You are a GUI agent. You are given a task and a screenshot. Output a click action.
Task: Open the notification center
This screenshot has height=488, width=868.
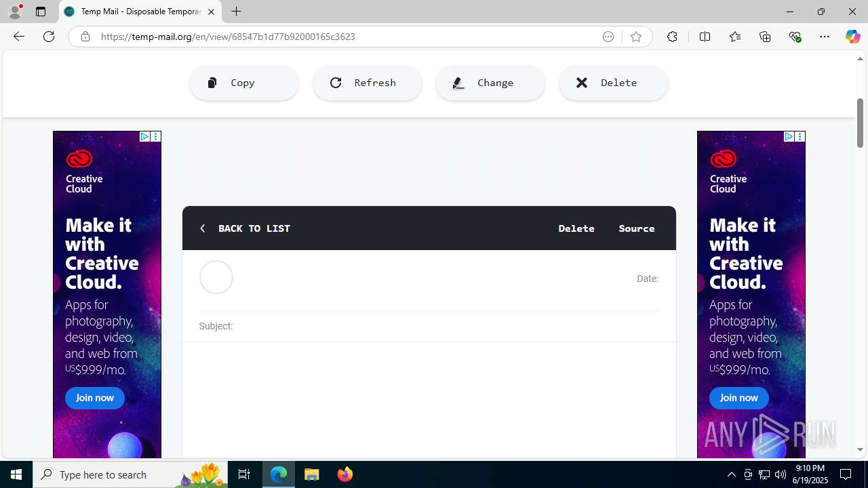coord(846,474)
